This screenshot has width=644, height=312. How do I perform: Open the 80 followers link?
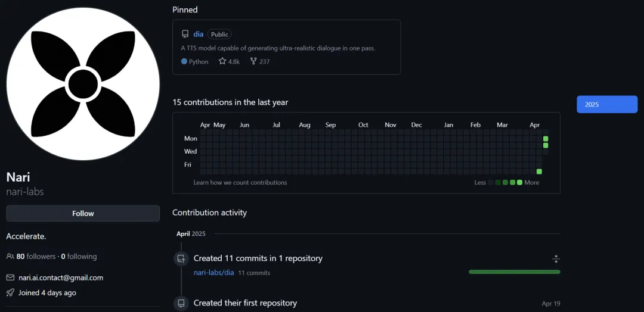36,257
